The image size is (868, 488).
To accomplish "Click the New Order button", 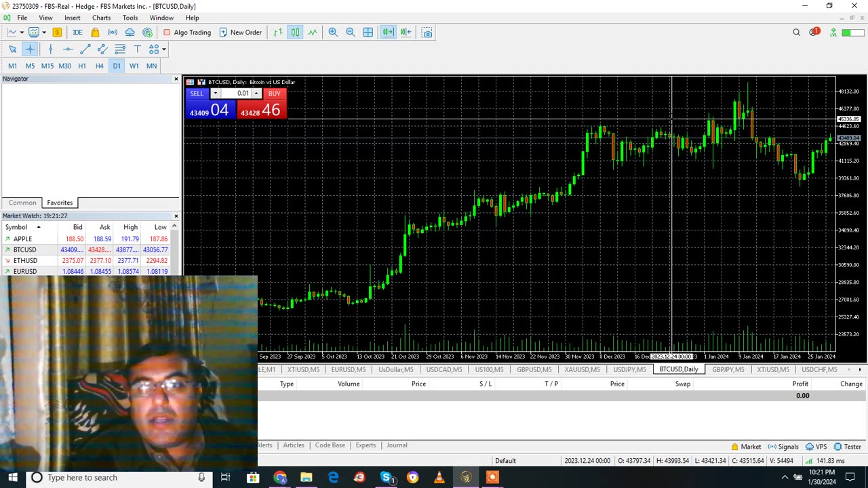I will [x=240, y=33].
